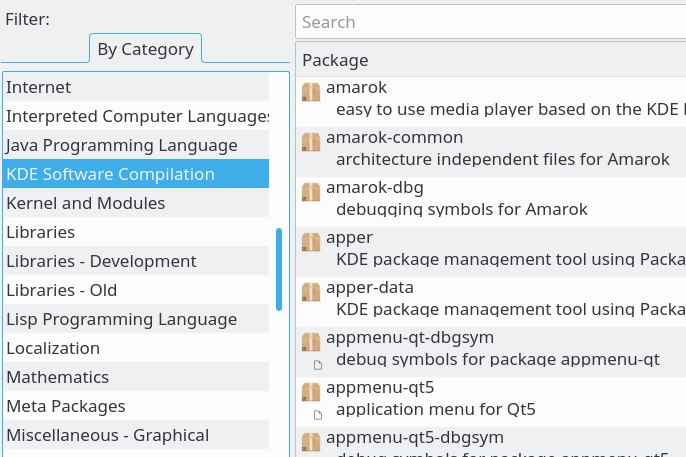
Task: Select the appmenu-qt5 package name
Action: (x=380, y=388)
